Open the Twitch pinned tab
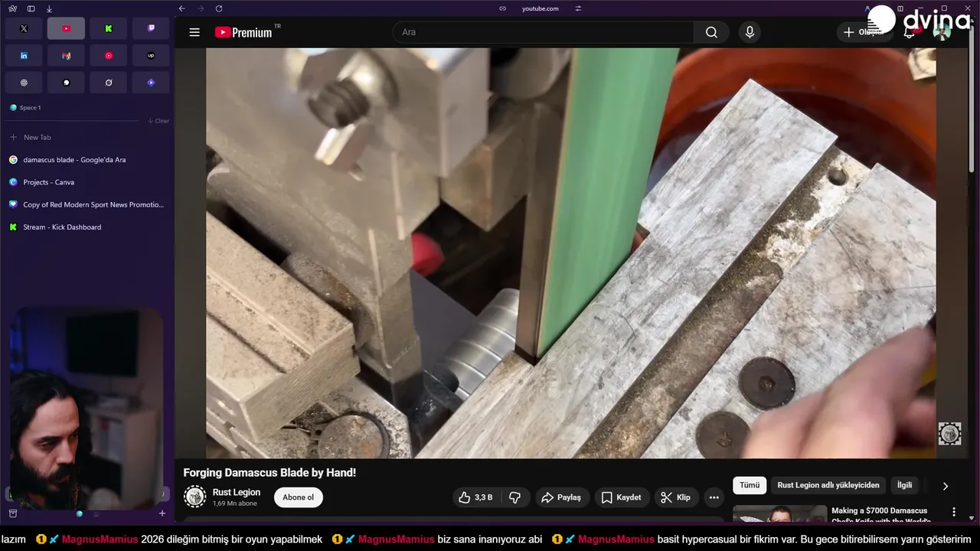This screenshot has height=551, width=980. click(151, 28)
